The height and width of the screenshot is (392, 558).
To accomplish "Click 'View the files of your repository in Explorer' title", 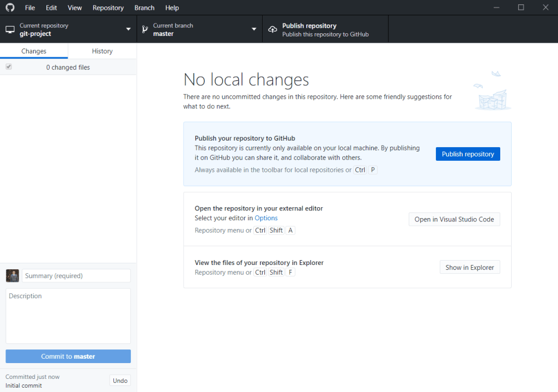I will tap(259, 262).
